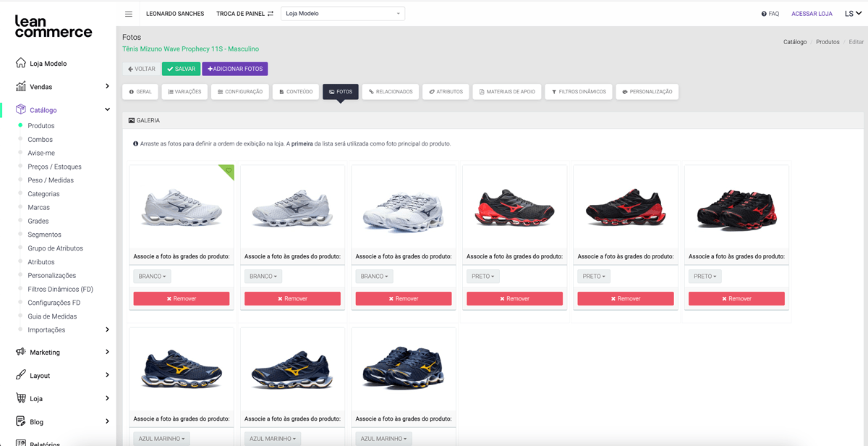Image resolution: width=868 pixels, height=446 pixels.
Task: Open Loja Modelo home in sidebar
Action: click(48, 64)
